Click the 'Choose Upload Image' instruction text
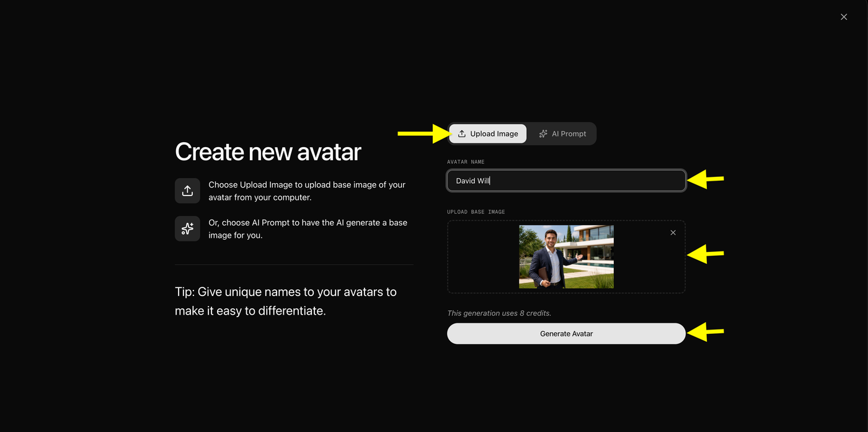Viewport: 868px width, 432px height. click(x=307, y=191)
